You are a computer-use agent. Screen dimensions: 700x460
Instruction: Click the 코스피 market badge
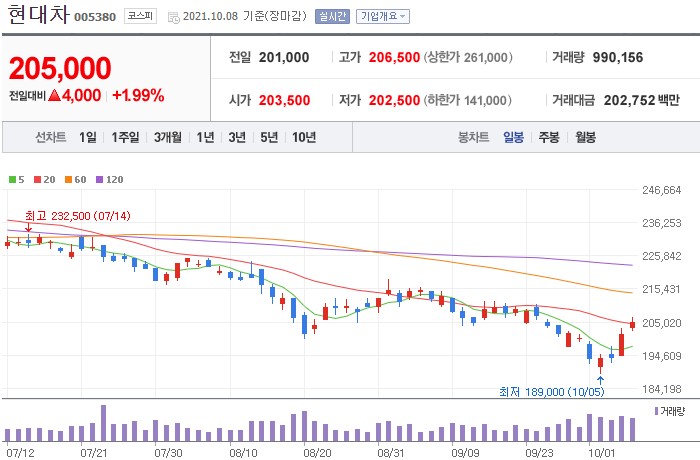tap(140, 17)
